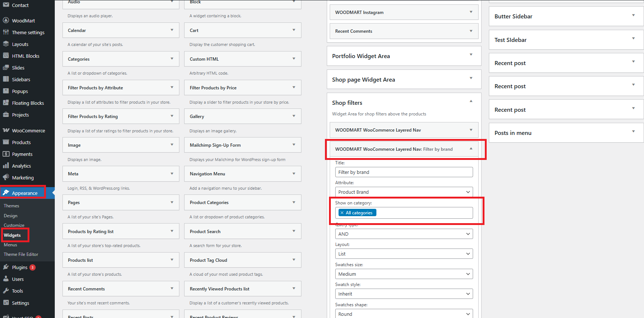Collapse the Filter by brand widget
644x318 pixels.
click(x=471, y=149)
